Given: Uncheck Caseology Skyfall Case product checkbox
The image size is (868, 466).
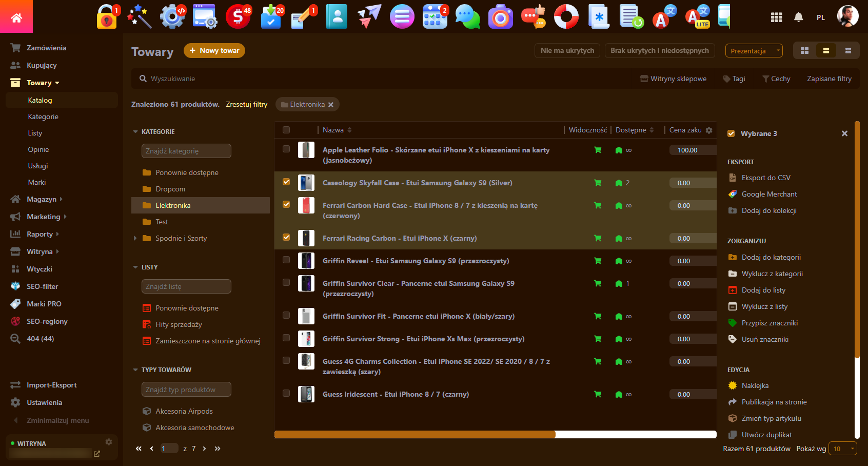Looking at the screenshot, I should coord(286,182).
